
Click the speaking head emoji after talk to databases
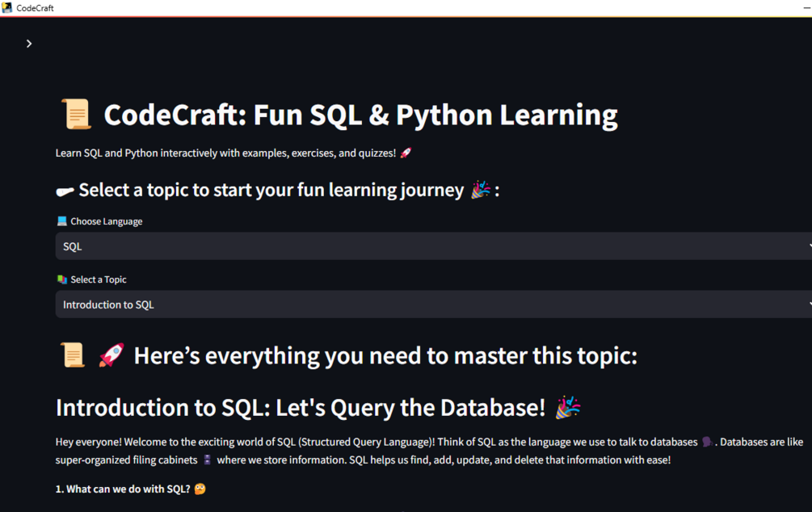click(707, 442)
